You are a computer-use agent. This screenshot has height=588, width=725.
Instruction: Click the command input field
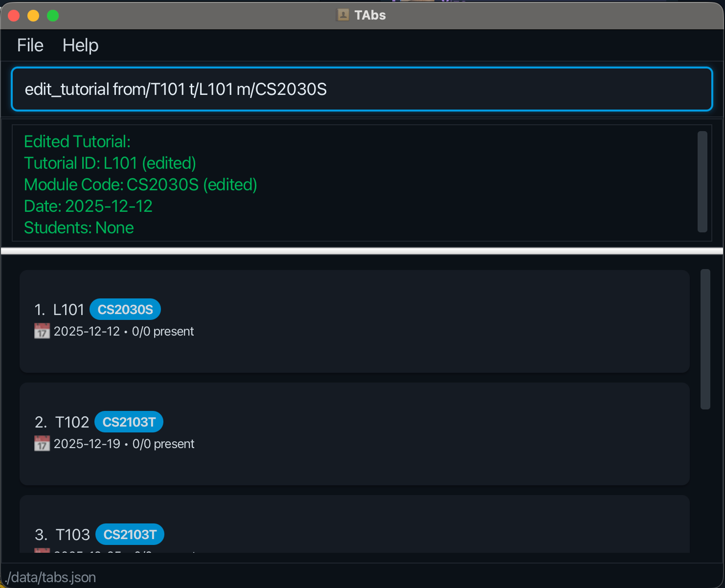coord(362,89)
